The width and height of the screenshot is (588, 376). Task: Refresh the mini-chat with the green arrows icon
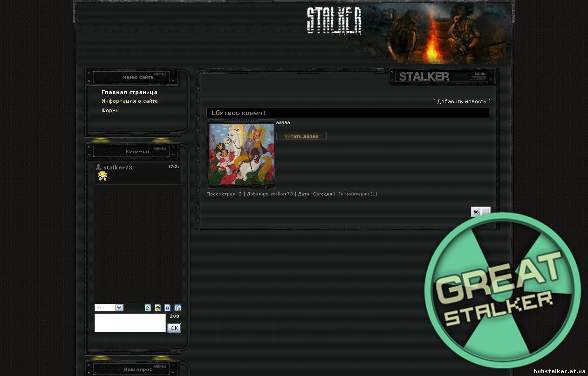tap(148, 308)
